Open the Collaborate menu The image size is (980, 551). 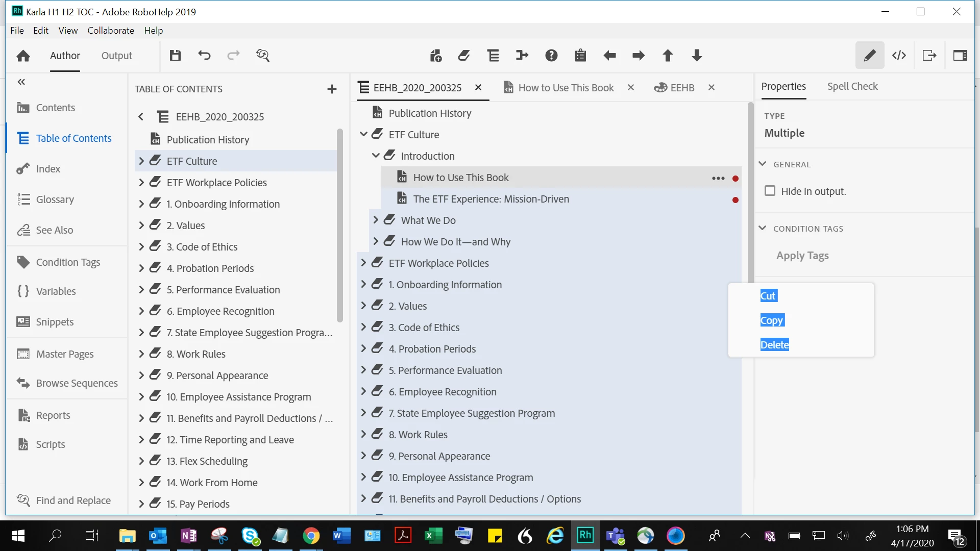110,31
